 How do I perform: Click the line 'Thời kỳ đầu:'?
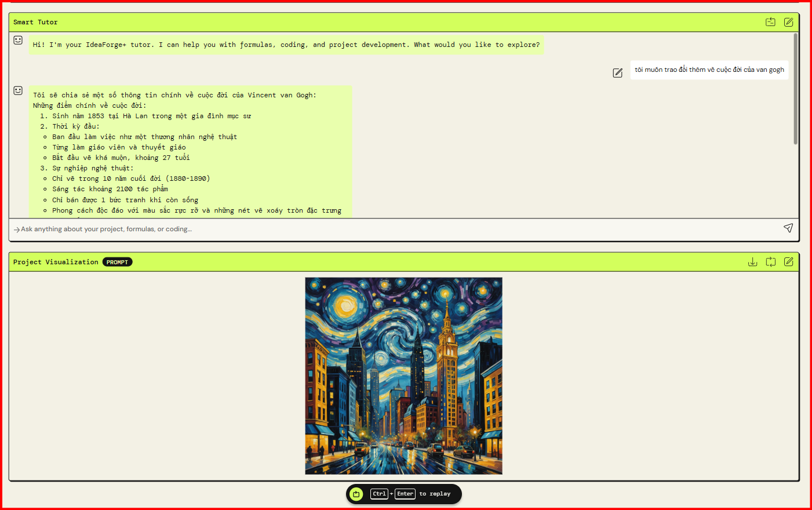(x=76, y=126)
